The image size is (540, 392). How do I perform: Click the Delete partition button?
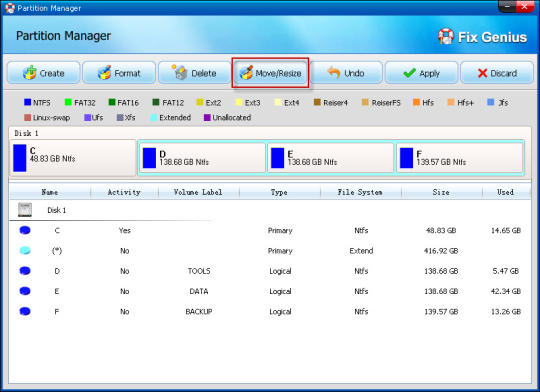pos(194,73)
